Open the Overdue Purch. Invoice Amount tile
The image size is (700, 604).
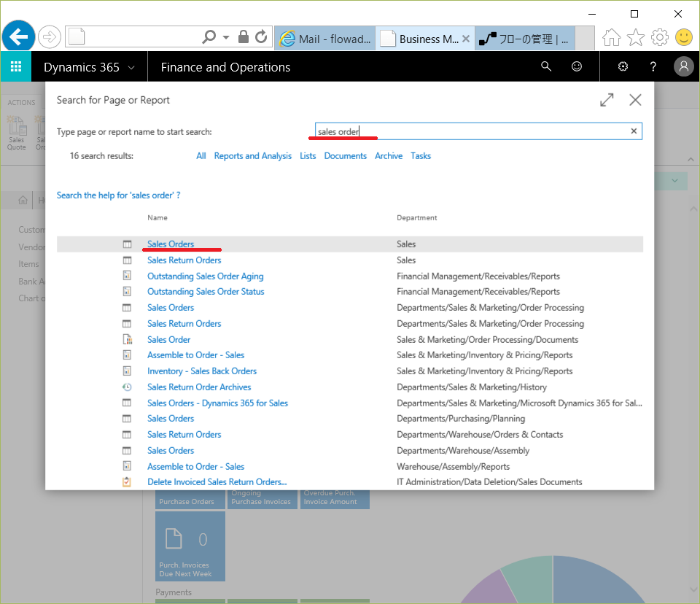tap(335, 499)
